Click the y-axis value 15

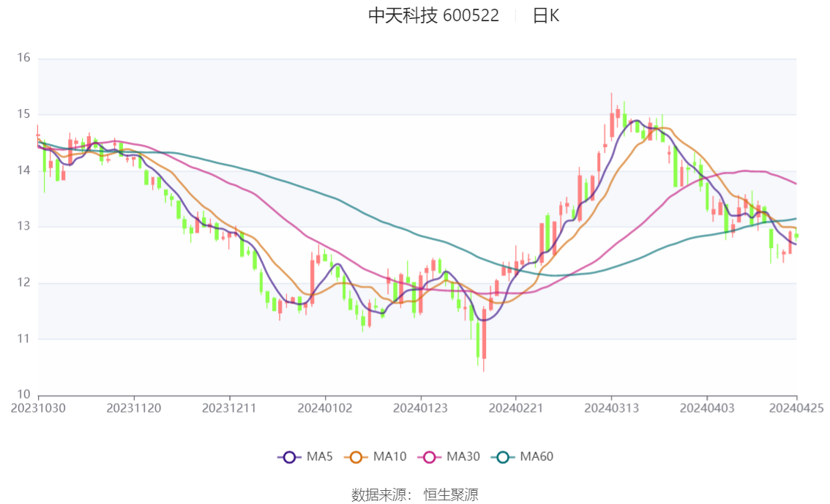[24, 113]
